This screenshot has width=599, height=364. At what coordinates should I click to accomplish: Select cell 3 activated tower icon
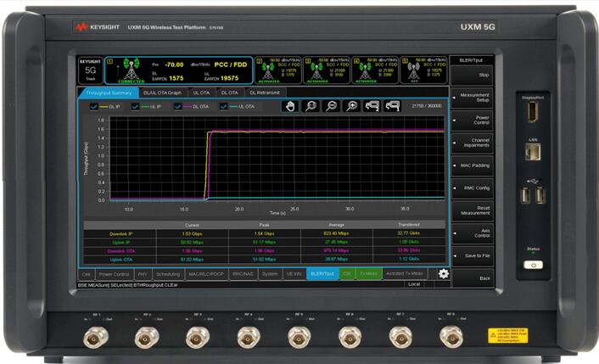point(316,69)
